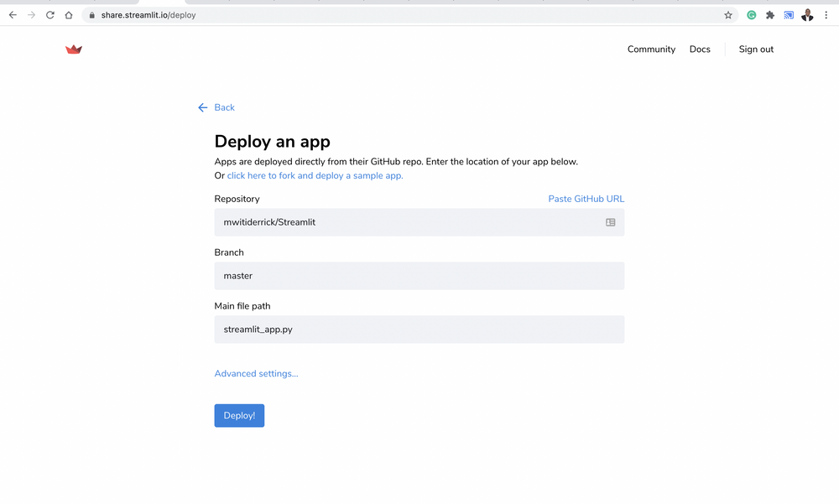Open the Chrome three-dot menu

point(826,14)
